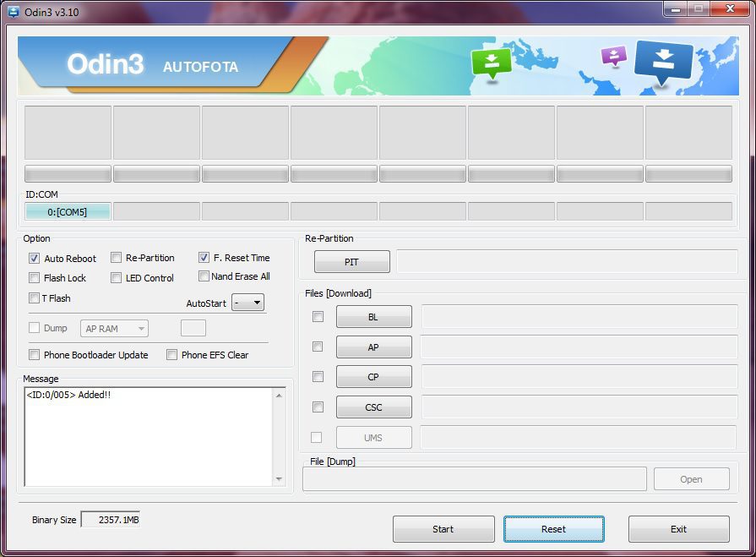Tick the checkbox beside the AP button
756x557 pixels.
click(318, 347)
